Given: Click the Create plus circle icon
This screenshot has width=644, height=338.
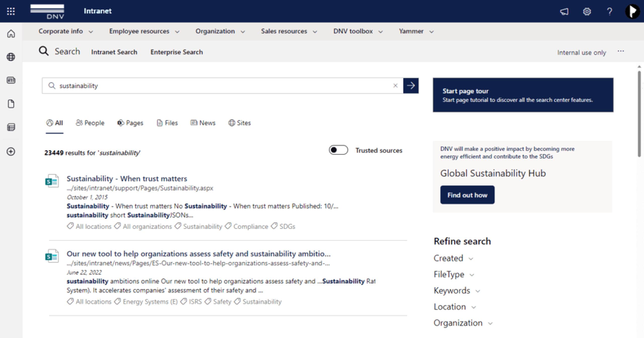Looking at the screenshot, I should coord(11,152).
